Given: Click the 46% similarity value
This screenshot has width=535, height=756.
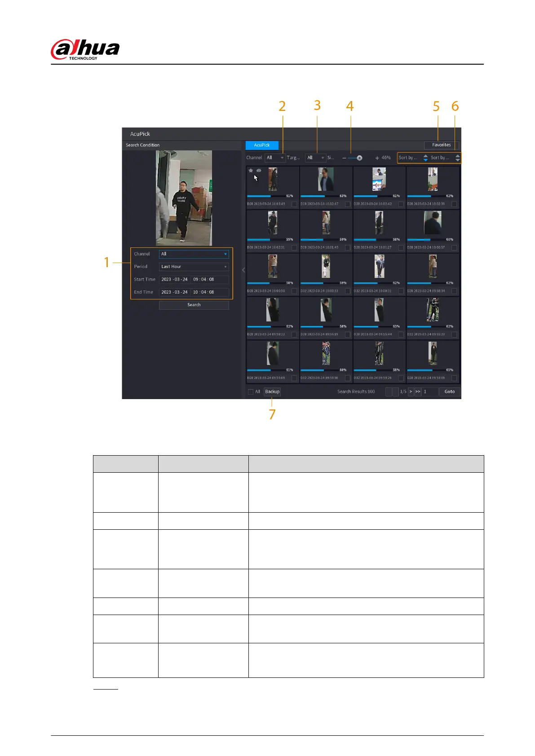Looking at the screenshot, I should click(x=386, y=158).
